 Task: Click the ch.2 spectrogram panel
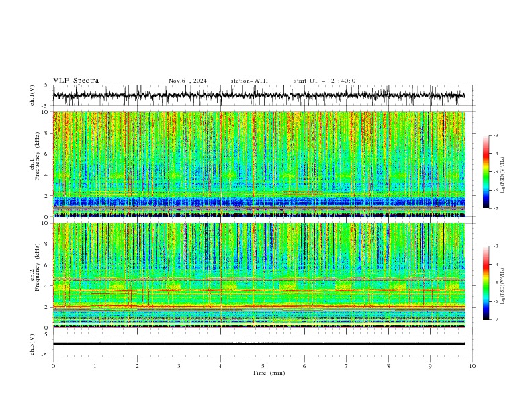(x=259, y=275)
